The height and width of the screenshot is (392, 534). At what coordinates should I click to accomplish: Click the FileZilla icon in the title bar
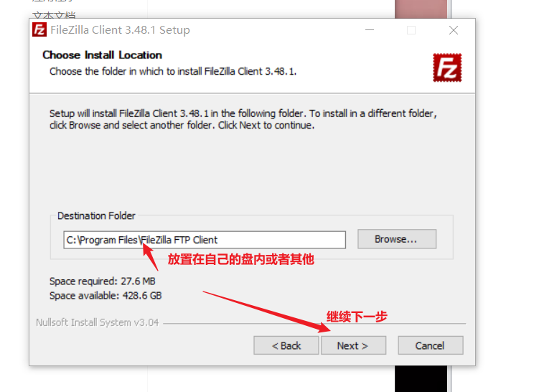(39, 29)
